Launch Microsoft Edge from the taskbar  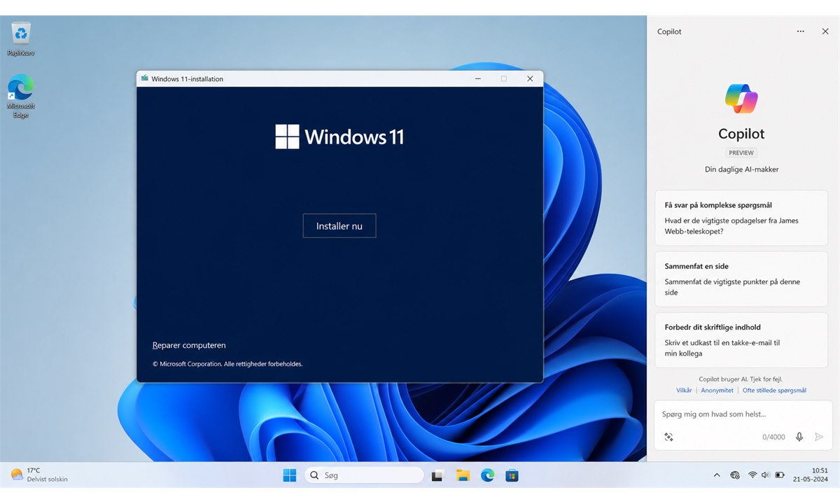(x=488, y=475)
